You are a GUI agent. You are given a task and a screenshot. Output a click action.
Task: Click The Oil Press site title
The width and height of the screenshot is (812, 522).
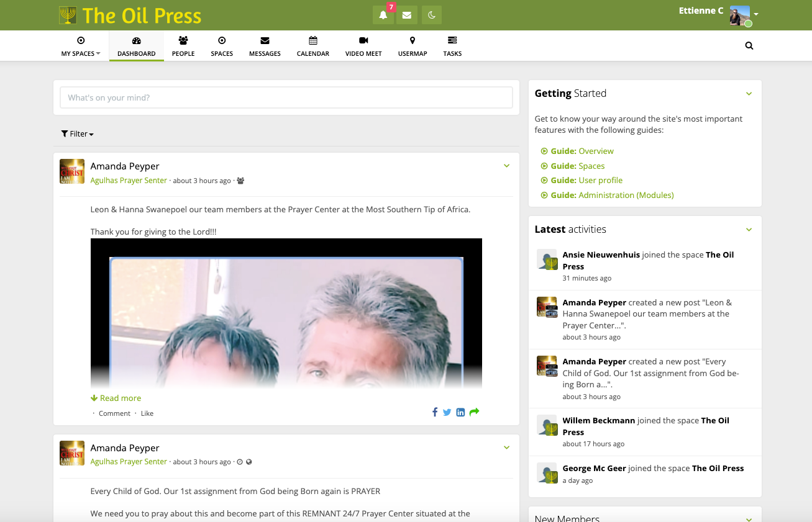(x=142, y=16)
